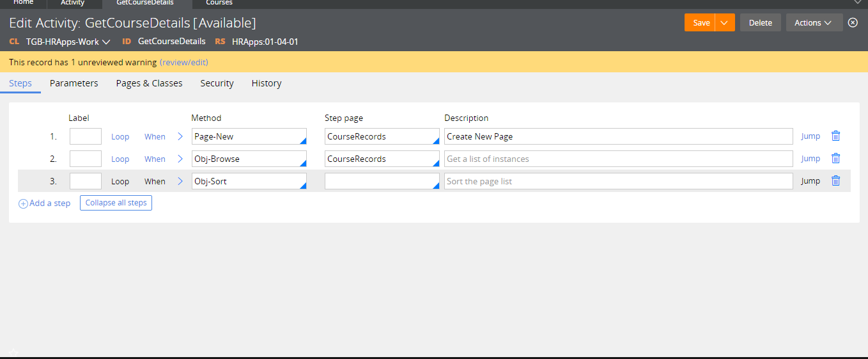
Task: Click Collapse all steps button
Action: pos(116,203)
